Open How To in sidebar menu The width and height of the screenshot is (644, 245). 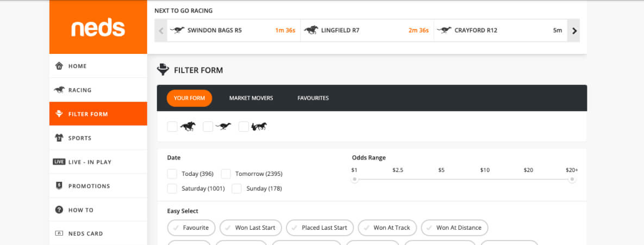(98, 210)
